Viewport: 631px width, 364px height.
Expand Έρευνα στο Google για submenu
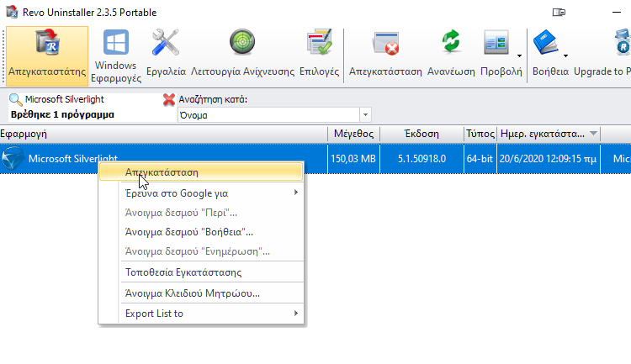point(202,193)
